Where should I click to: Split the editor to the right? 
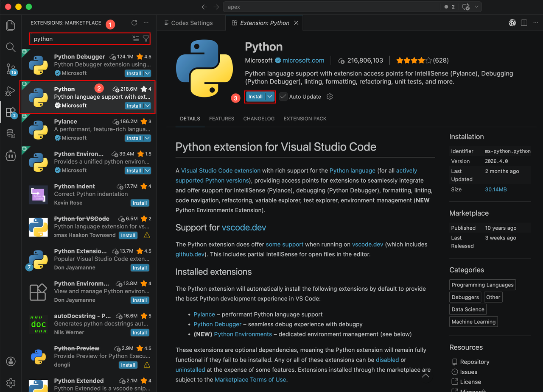coord(524,23)
